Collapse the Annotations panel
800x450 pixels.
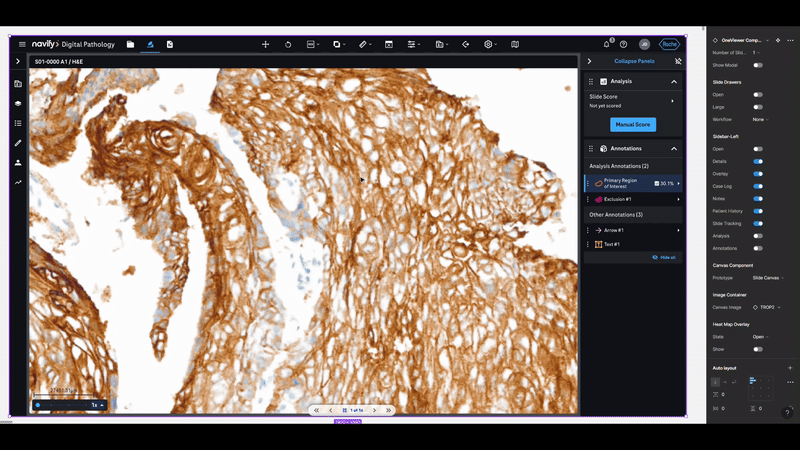click(x=674, y=149)
